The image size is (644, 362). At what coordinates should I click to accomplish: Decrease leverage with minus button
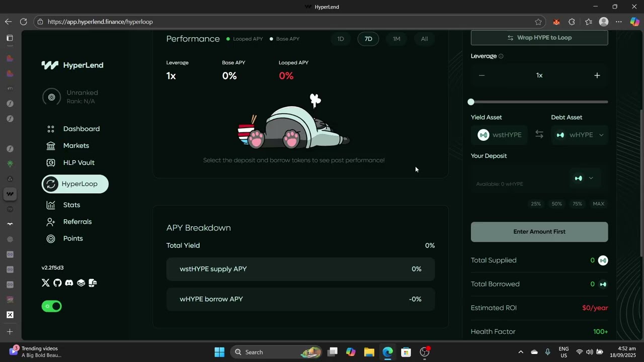pos(481,75)
